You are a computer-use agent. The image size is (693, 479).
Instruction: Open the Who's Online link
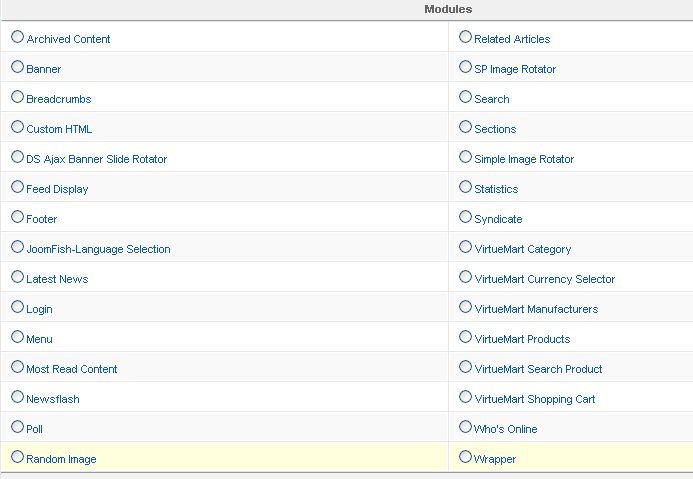tap(506, 430)
